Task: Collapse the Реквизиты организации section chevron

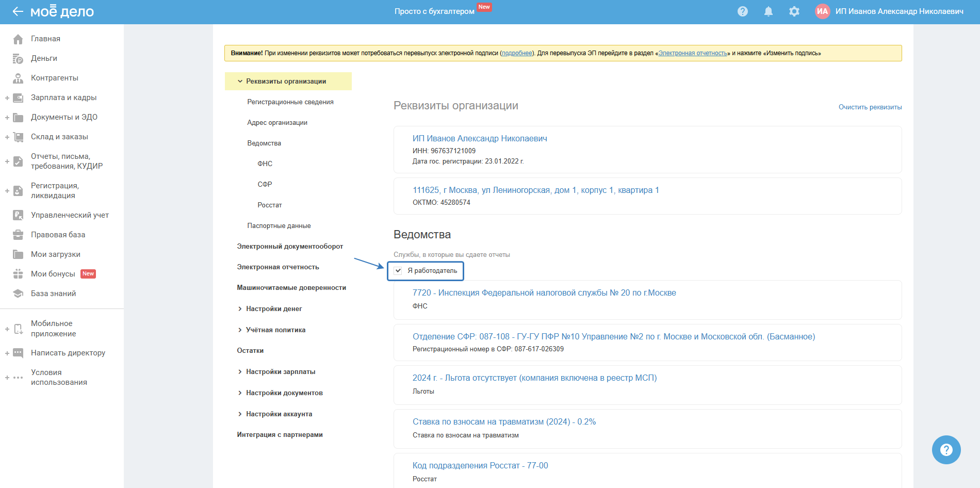Action: point(240,82)
